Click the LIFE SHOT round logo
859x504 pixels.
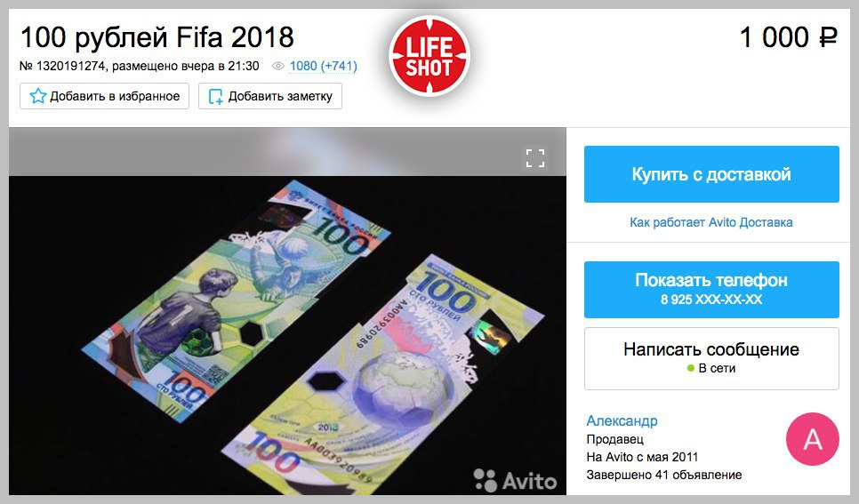429,56
